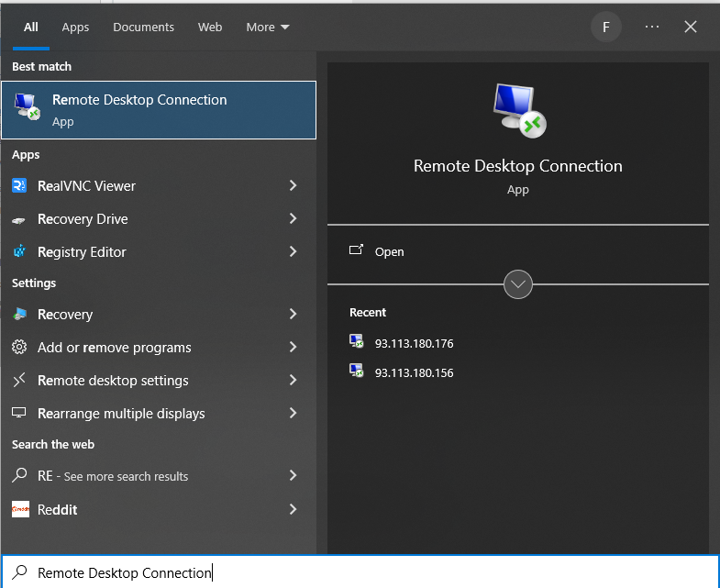
Task: Select the RealVNC Viewer result text
Action: (x=86, y=186)
